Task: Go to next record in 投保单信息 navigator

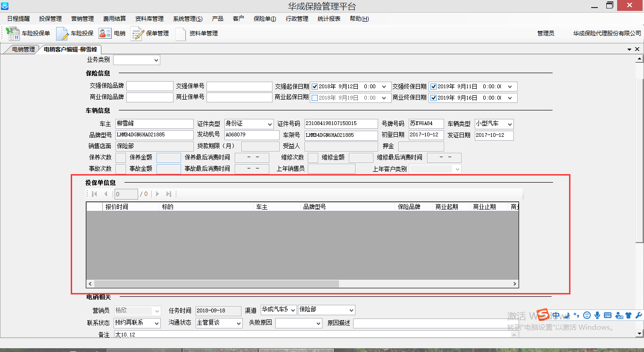Action: point(157,194)
